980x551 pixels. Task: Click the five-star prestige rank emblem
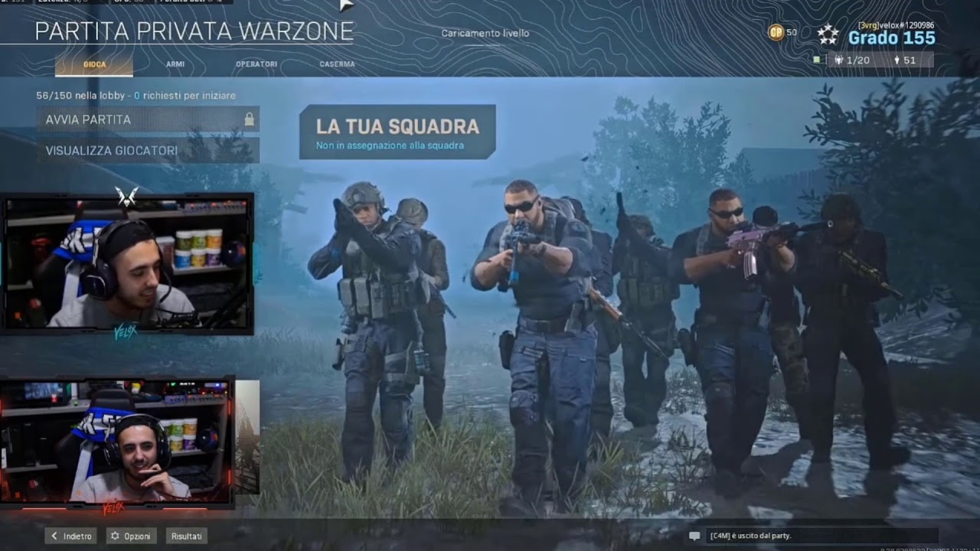tap(828, 34)
